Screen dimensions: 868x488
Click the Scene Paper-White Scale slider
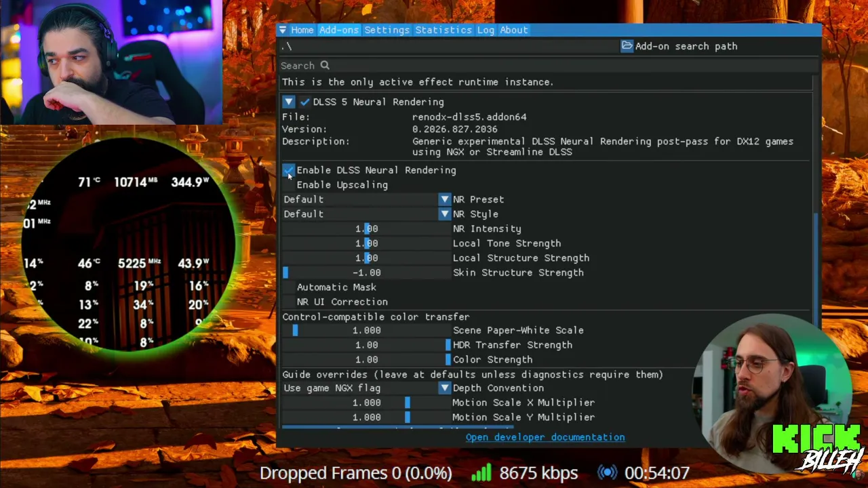(366, 330)
